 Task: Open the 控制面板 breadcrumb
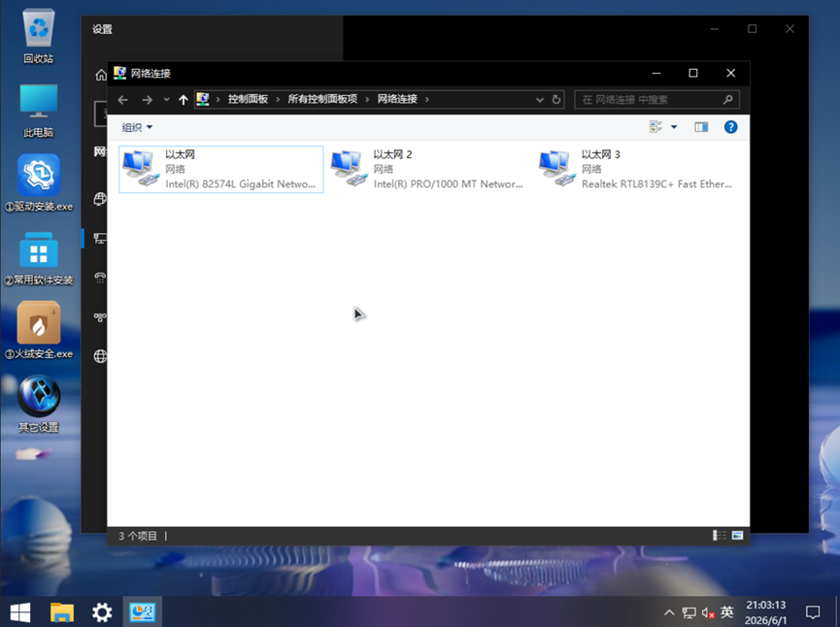tap(248, 99)
